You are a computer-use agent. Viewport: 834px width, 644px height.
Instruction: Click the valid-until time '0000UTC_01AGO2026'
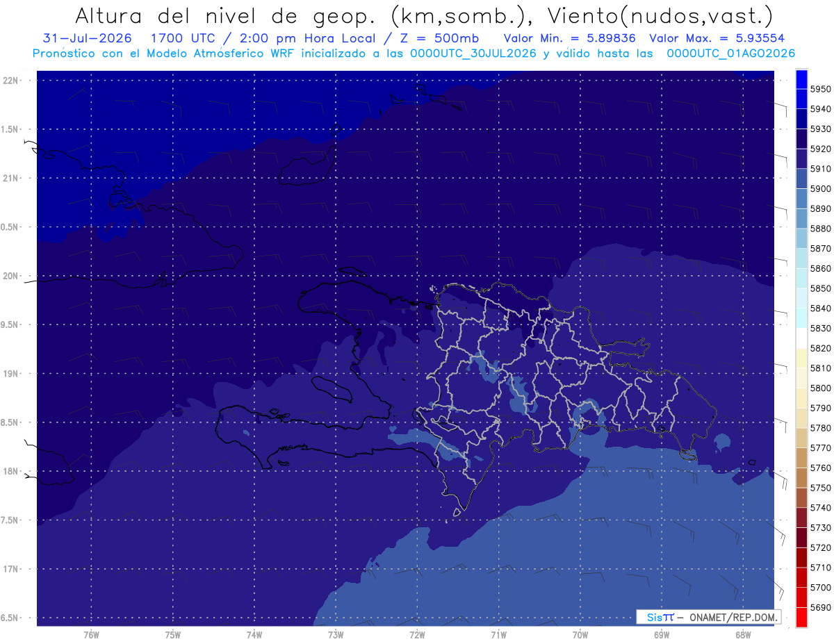point(730,53)
